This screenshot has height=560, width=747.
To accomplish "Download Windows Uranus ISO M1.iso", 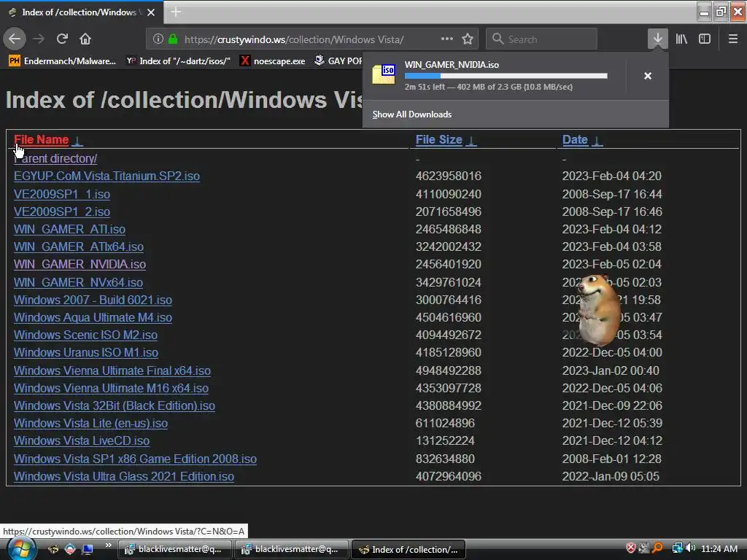I will pos(86,352).
